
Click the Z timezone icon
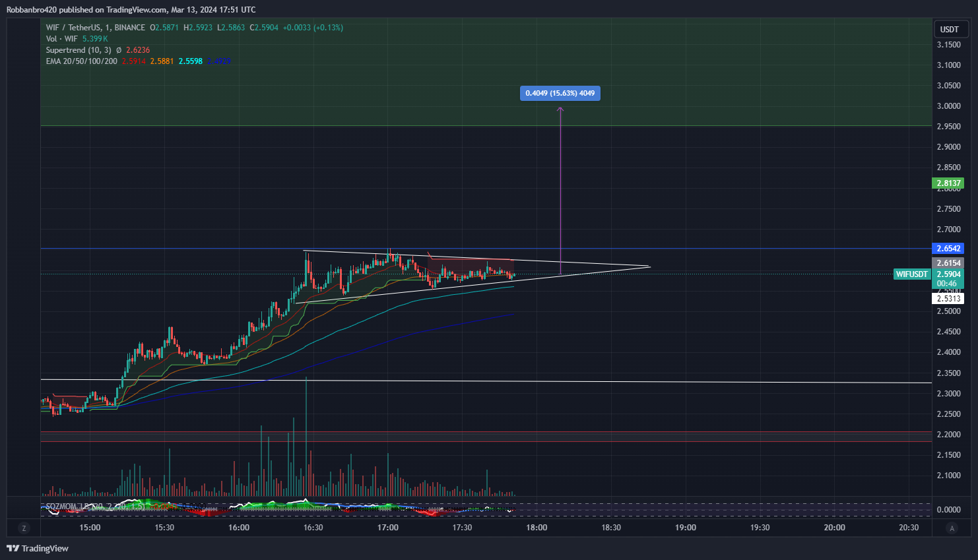click(24, 528)
